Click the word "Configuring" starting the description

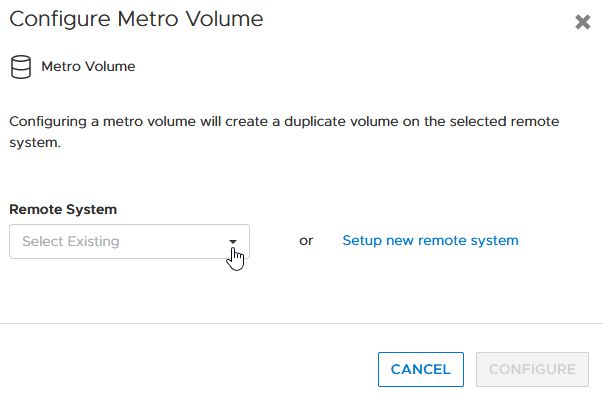coord(48,122)
